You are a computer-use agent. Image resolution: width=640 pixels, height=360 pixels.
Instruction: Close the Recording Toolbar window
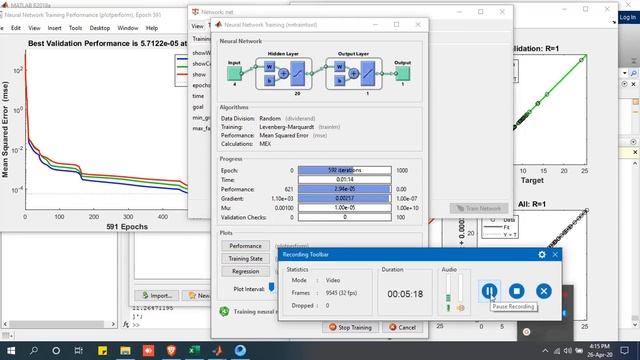point(555,254)
